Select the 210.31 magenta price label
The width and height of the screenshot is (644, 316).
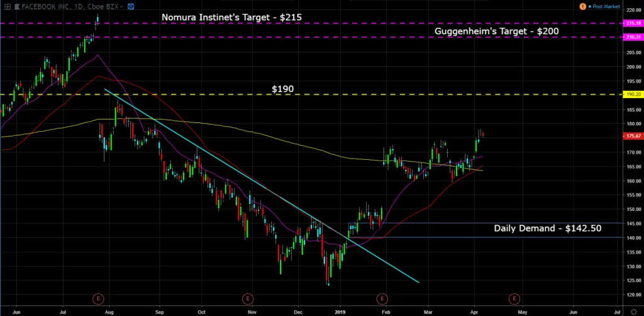tap(633, 37)
